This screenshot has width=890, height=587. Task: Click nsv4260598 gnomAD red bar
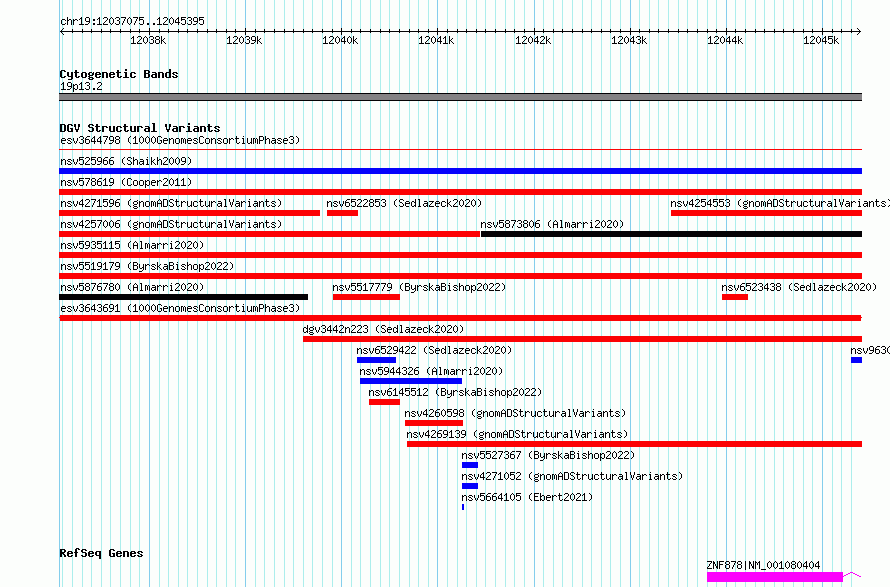(434, 423)
